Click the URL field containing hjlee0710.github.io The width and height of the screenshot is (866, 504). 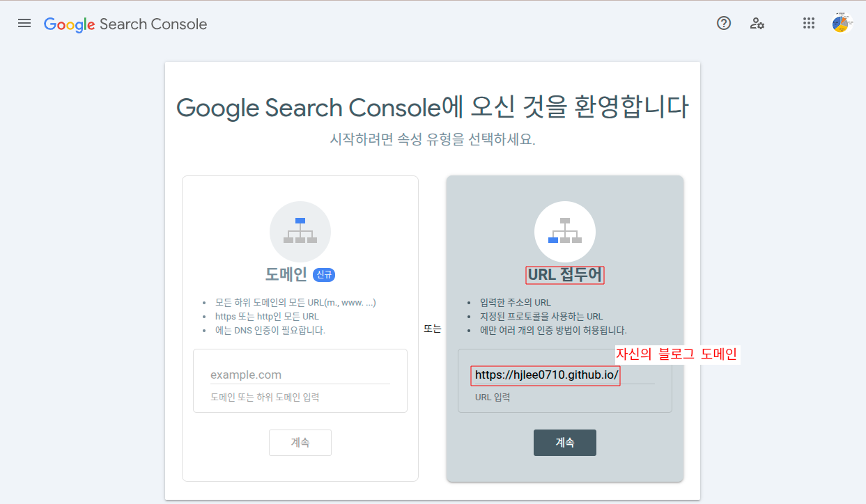546,375
